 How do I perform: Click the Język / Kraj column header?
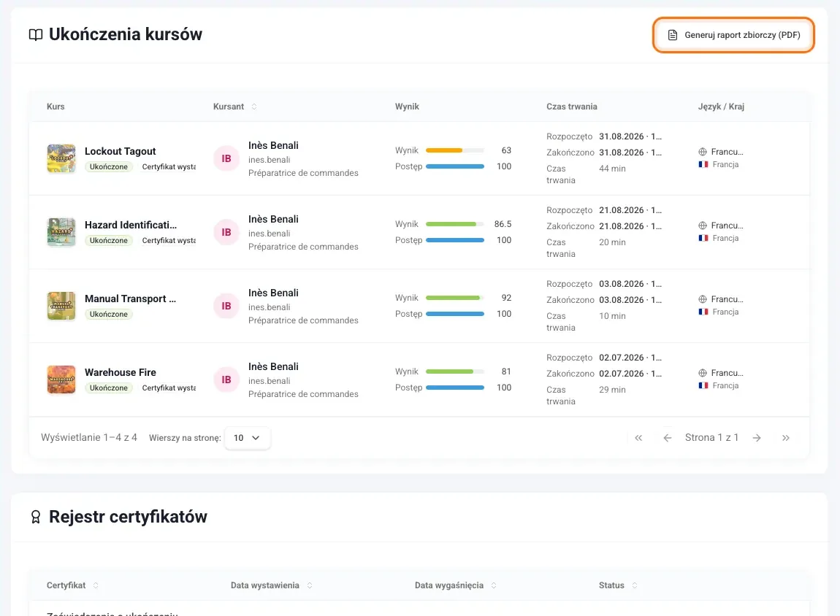coord(721,107)
